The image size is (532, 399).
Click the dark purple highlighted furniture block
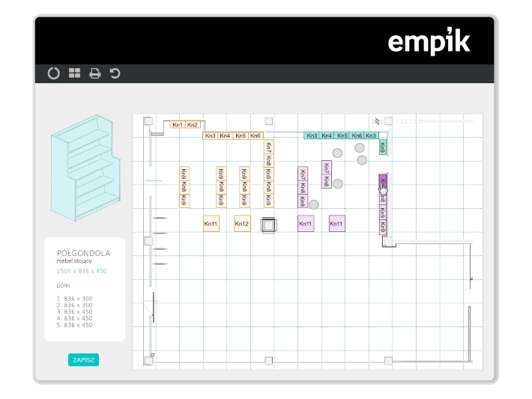pyautogui.click(x=383, y=181)
